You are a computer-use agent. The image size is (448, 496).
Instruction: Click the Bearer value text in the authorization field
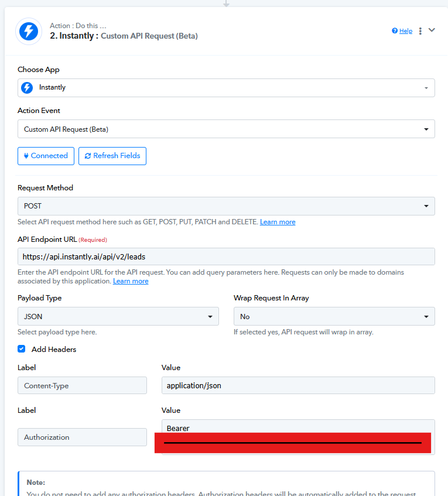pos(178,428)
